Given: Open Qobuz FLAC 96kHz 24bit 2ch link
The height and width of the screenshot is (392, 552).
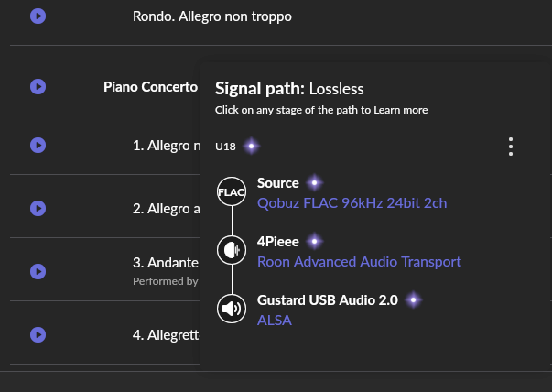Looking at the screenshot, I should (352, 203).
